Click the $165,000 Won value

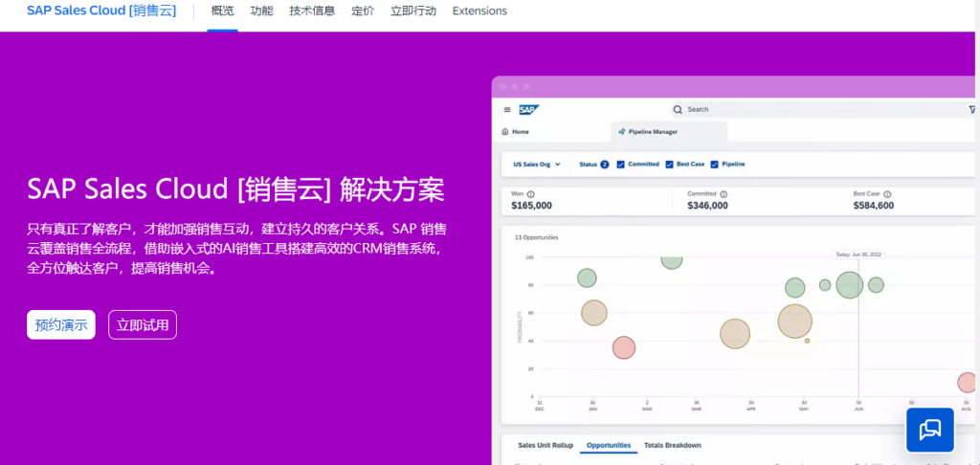pos(531,205)
